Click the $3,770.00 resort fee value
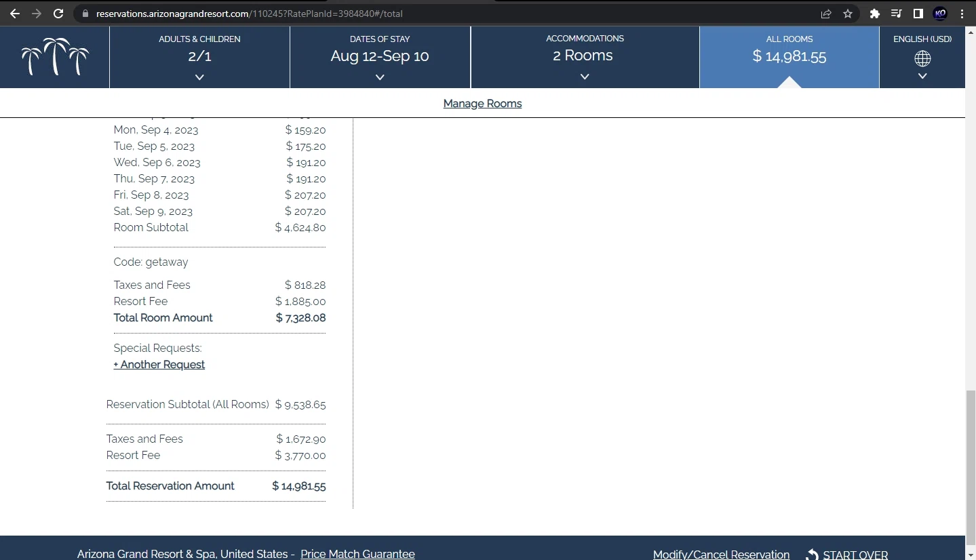976x560 pixels. [x=300, y=456]
